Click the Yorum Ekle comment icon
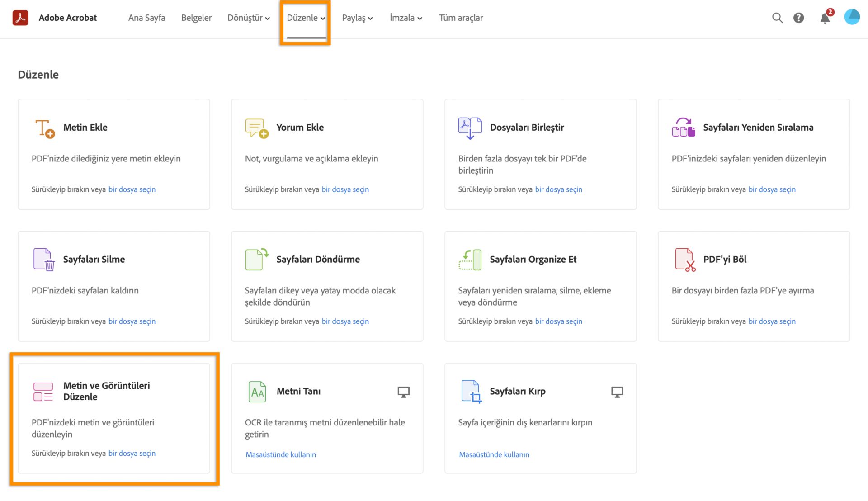868x501 pixels. [x=257, y=128]
